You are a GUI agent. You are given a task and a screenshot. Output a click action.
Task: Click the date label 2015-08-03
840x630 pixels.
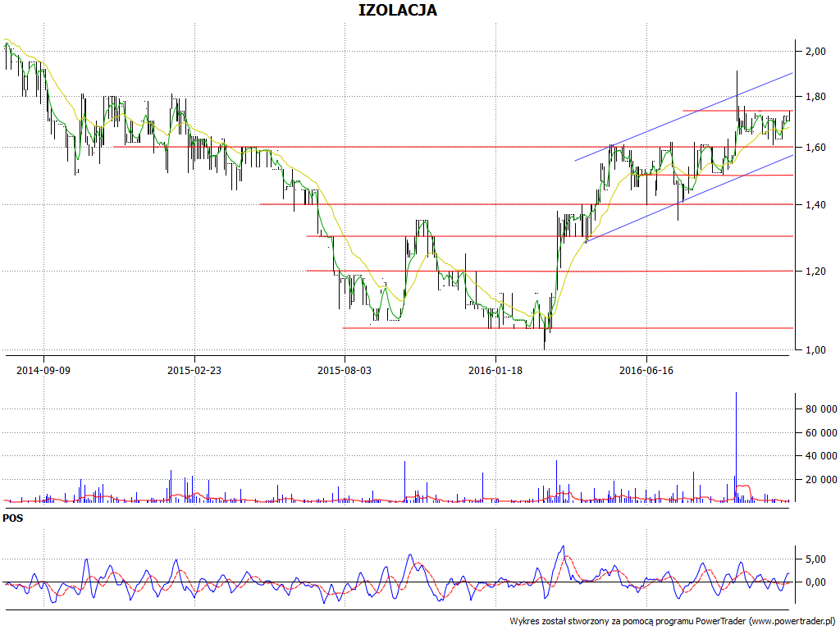pyautogui.click(x=345, y=370)
